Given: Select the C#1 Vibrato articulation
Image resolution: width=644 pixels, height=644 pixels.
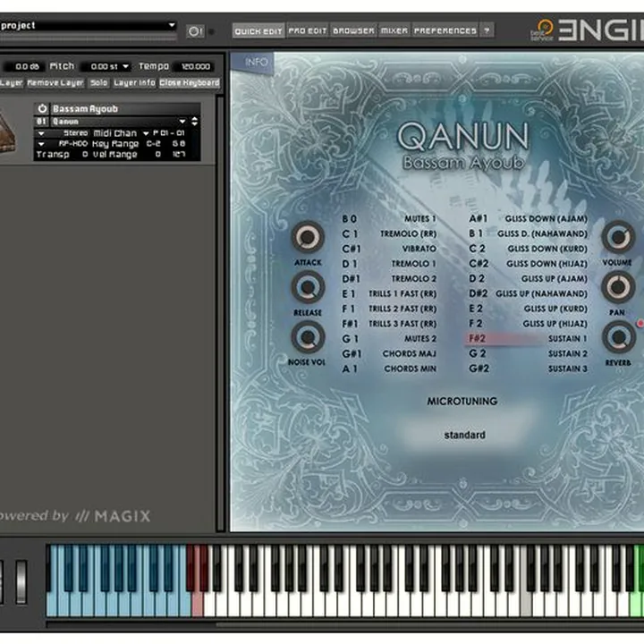Looking at the screenshot, I should 389,249.
